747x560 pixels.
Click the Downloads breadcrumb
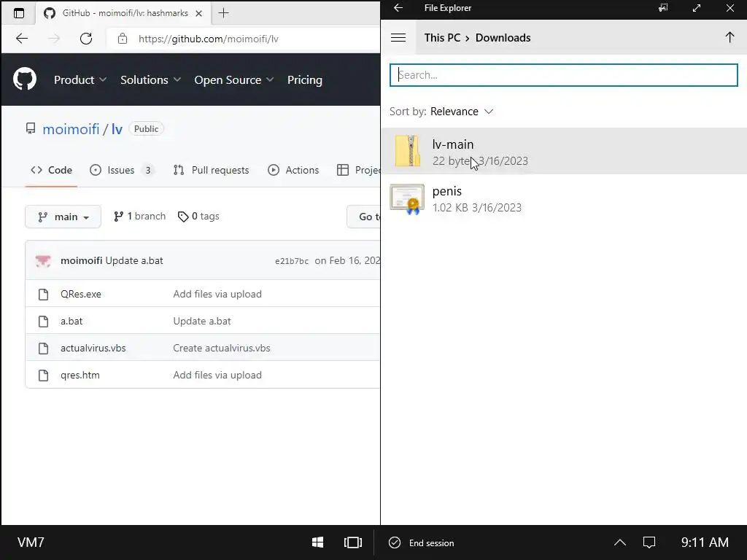503,38
